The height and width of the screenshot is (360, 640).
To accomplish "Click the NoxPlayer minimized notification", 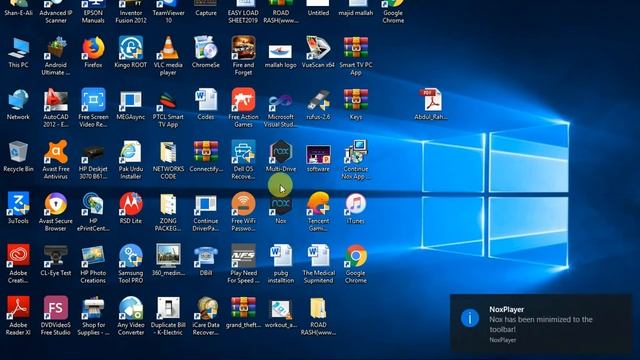I will coord(541,323).
